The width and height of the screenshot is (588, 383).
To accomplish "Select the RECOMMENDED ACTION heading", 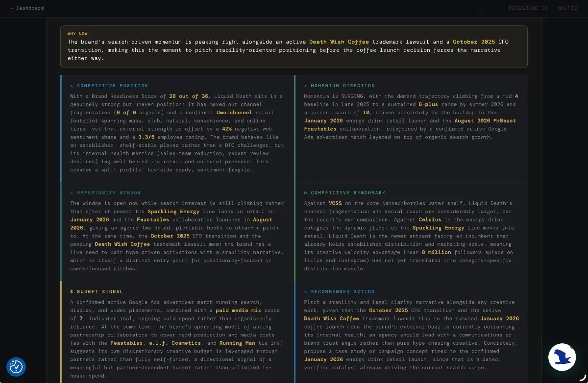I will coord(343,292).
